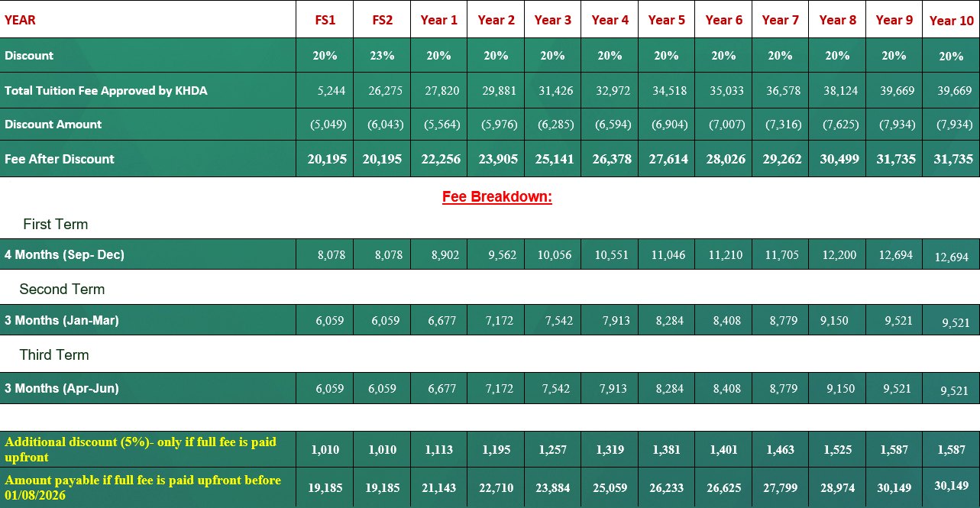The height and width of the screenshot is (508, 980).
Task: Click the 23% discount cell under FS2
Action: [x=382, y=56]
